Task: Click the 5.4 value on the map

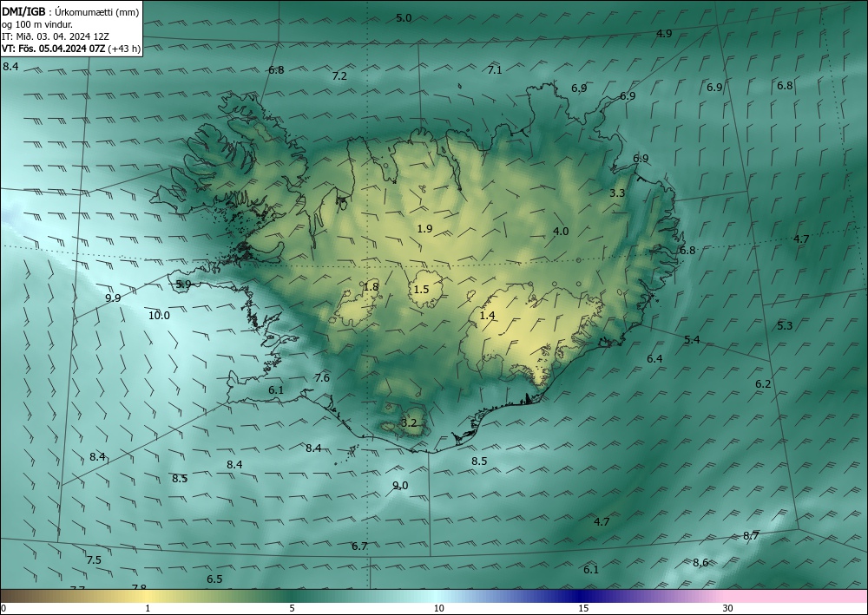Action: coord(692,339)
